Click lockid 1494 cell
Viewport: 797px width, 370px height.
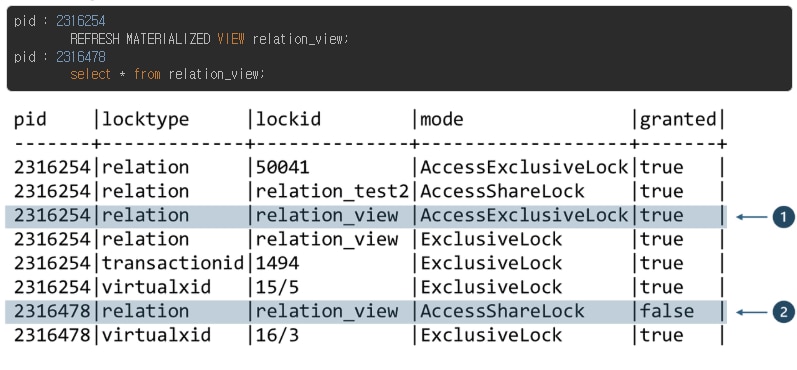pyautogui.click(x=277, y=263)
